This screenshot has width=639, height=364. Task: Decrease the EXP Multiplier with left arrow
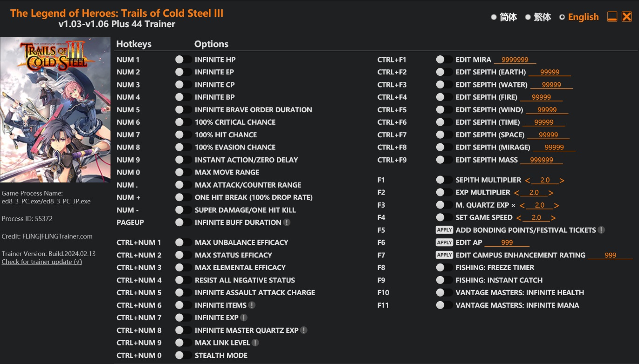pos(516,193)
